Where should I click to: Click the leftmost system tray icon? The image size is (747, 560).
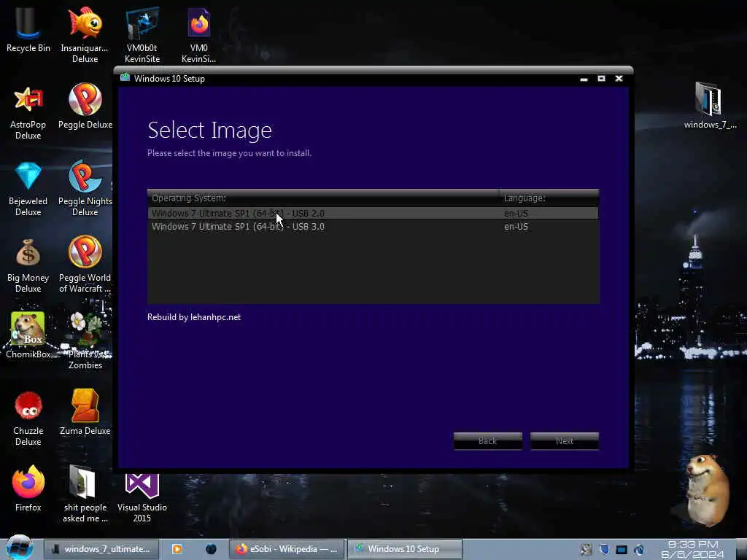[586, 550]
